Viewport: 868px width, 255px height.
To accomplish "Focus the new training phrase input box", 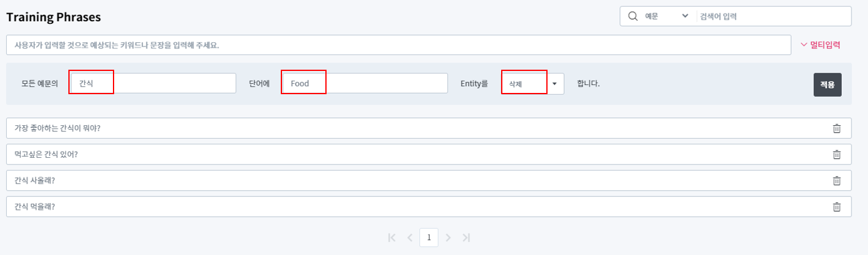I will tap(399, 45).
